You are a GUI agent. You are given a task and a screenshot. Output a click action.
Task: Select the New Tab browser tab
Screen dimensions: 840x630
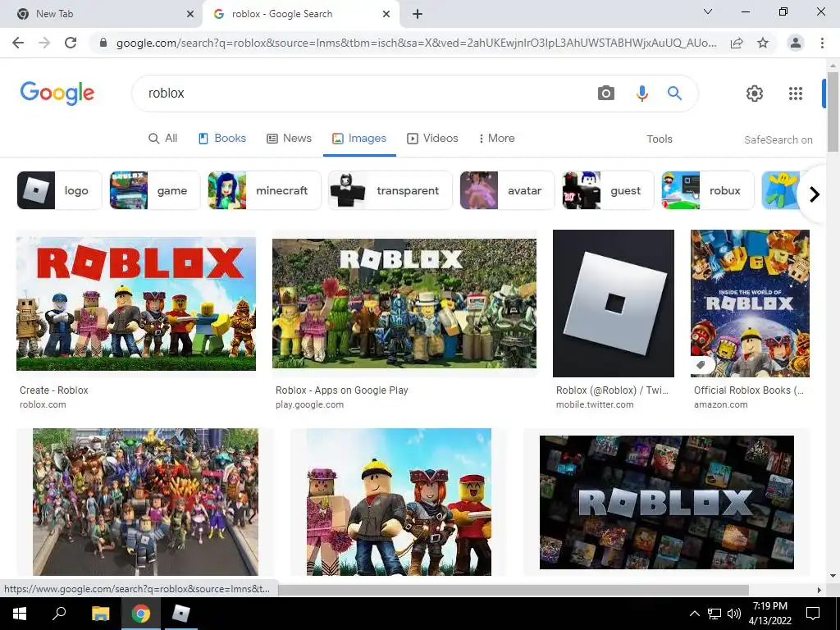coord(100,14)
